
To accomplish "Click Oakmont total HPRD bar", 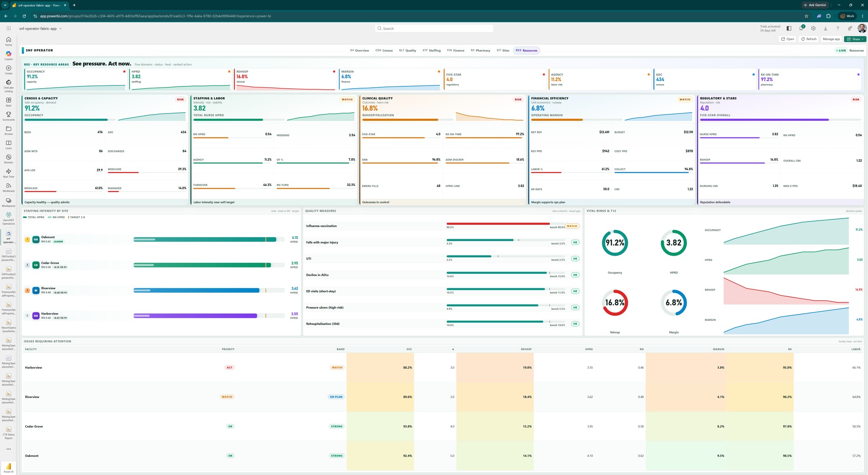I will (x=205, y=239).
